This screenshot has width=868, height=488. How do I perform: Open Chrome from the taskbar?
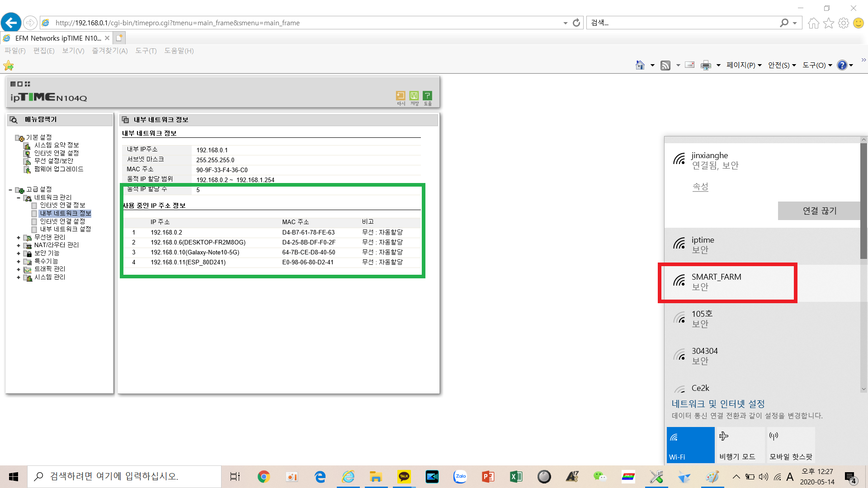(x=264, y=477)
